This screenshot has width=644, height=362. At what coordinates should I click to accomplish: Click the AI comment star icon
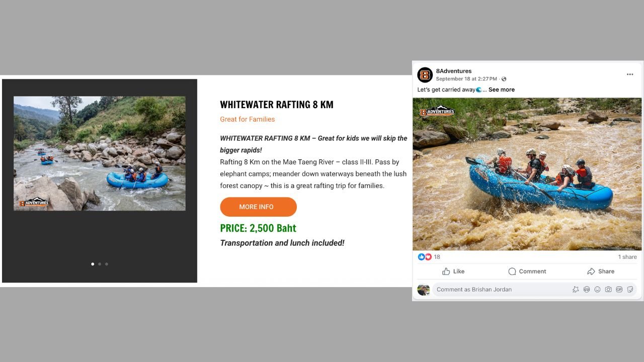(576, 290)
